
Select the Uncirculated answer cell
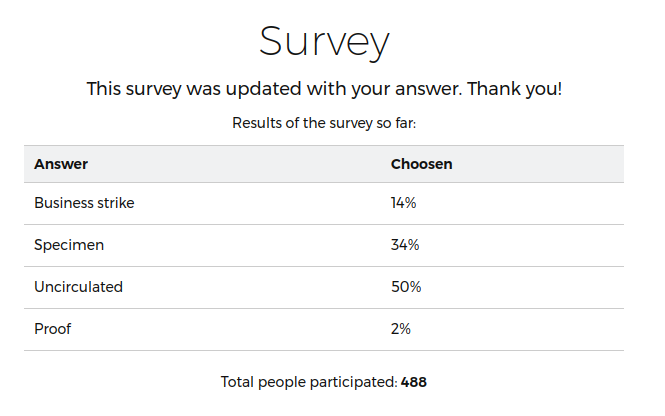(x=78, y=287)
